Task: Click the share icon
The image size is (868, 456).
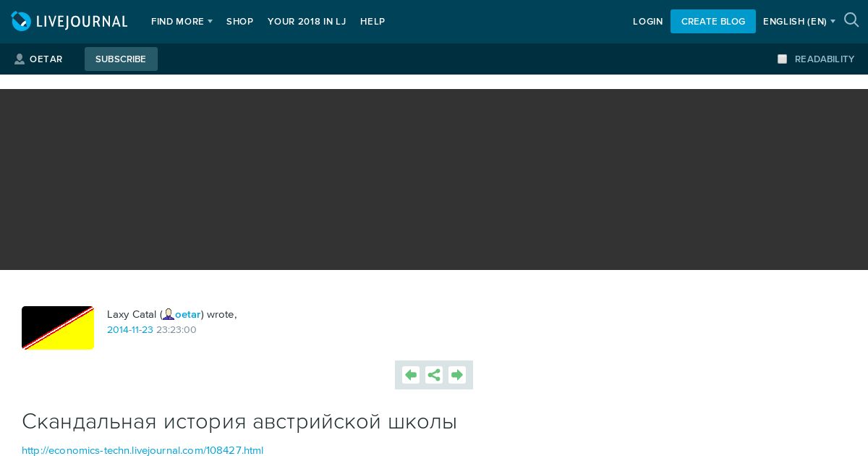Action: point(434,375)
